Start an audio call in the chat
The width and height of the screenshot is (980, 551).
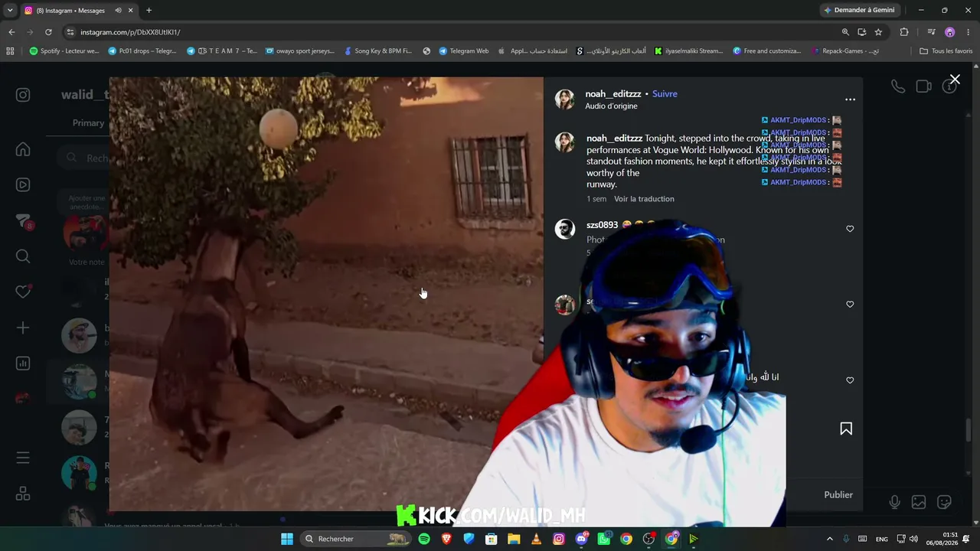tap(898, 86)
